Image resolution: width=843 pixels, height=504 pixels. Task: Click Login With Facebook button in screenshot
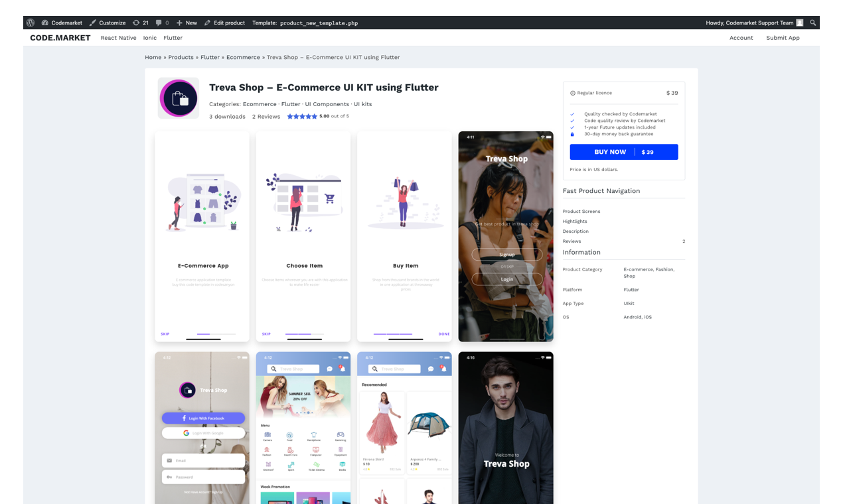point(204,418)
